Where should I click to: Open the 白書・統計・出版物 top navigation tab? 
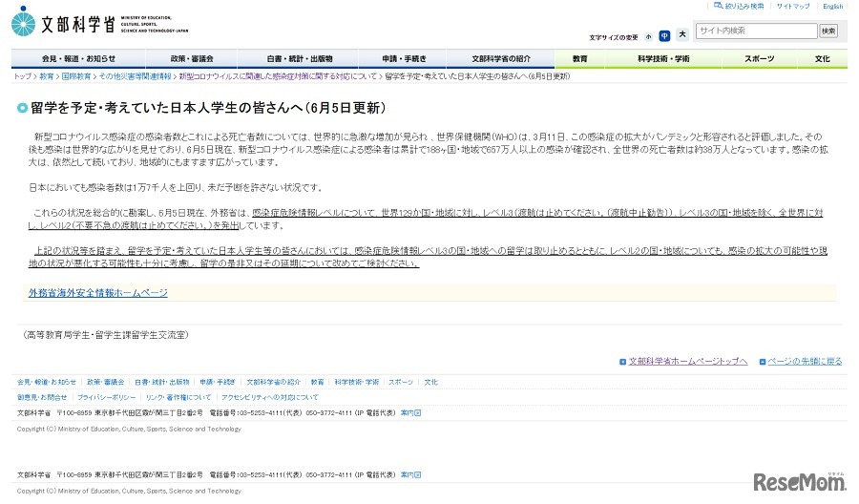tap(299, 58)
